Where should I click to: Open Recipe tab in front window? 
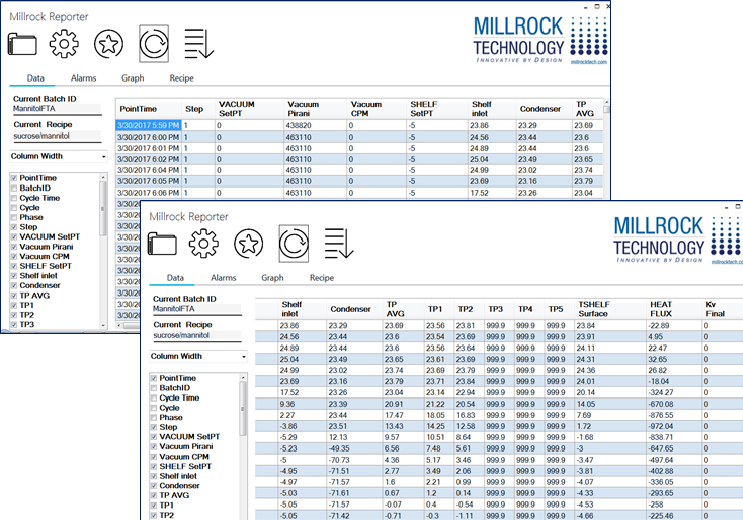pos(322,278)
